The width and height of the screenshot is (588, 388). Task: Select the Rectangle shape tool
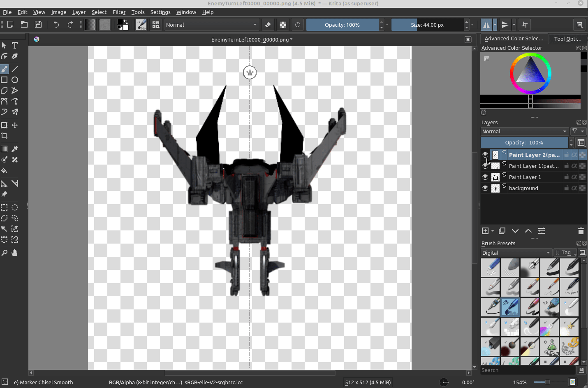(5, 80)
